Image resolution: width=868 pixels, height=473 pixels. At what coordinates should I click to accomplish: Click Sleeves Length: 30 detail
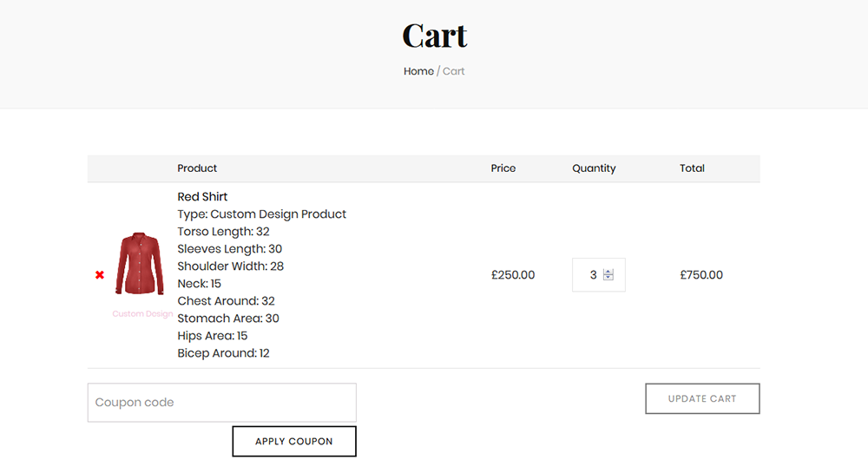(230, 249)
